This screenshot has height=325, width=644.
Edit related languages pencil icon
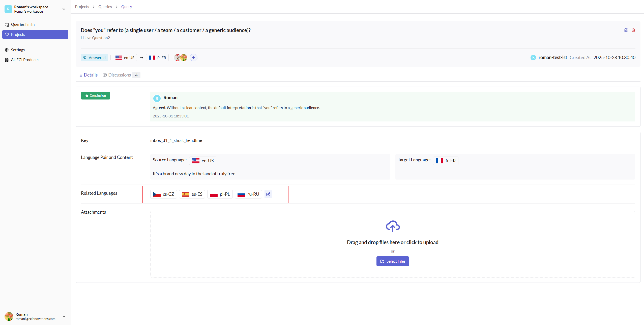(x=268, y=194)
